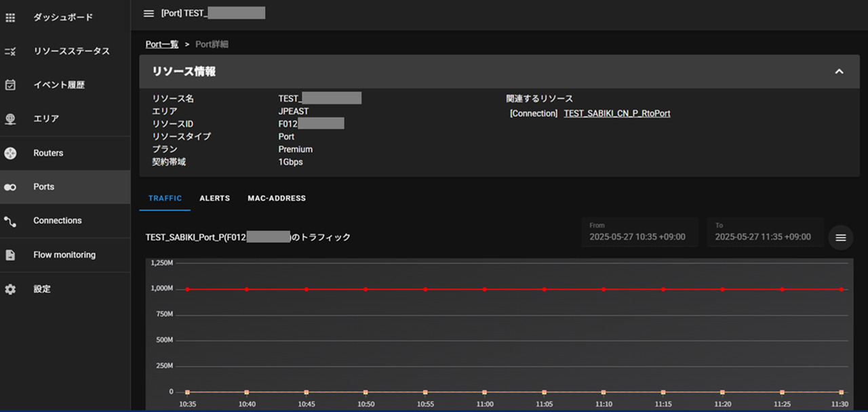Click the 500M y-axis label
Screen dimensions: 868x412
coord(165,340)
